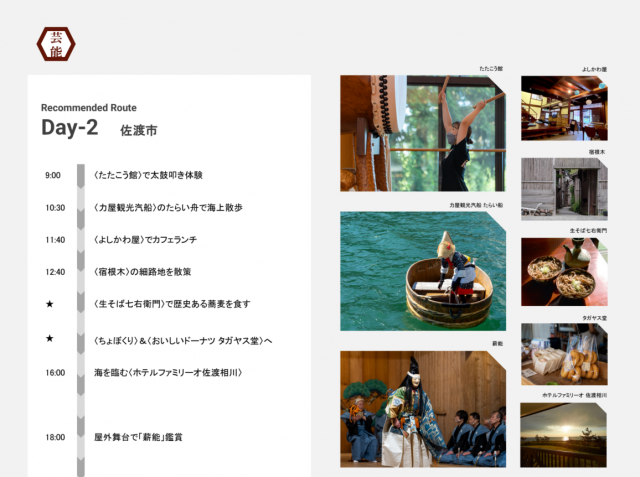The width and height of the screenshot is (640, 477).
Task: Open the 宿根木 alley photo
Action: tap(564, 189)
